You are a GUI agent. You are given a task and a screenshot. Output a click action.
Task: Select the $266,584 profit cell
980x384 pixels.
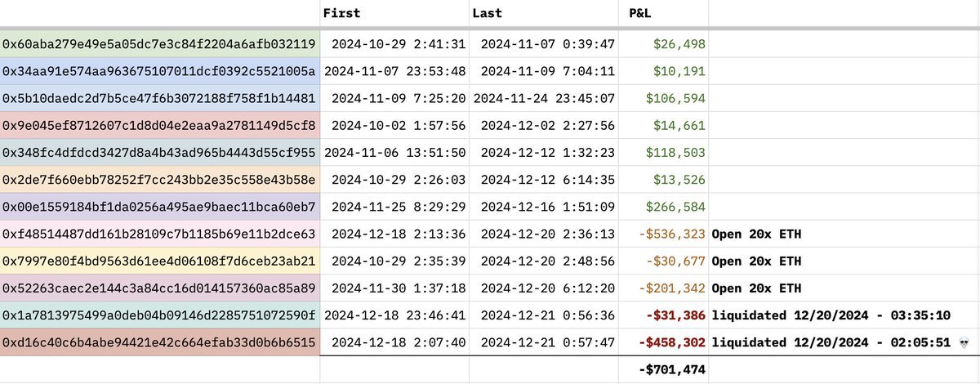(x=675, y=207)
